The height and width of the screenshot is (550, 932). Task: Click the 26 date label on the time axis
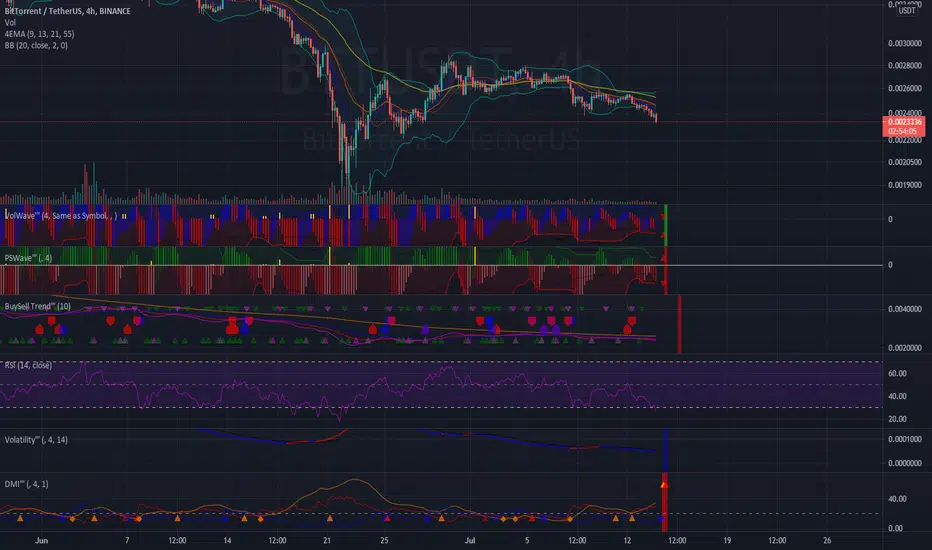tap(827, 540)
